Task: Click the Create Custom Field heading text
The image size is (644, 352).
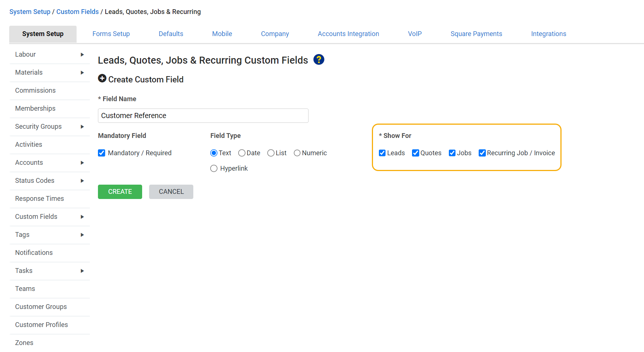Action: click(x=146, y=79)
